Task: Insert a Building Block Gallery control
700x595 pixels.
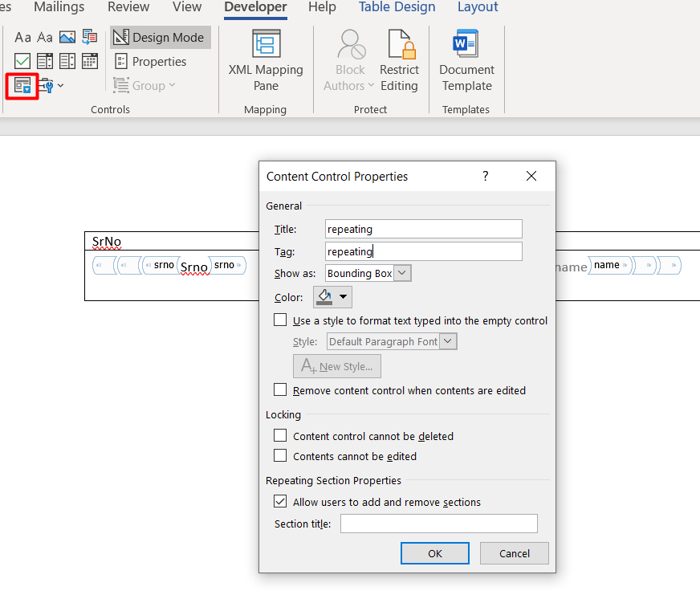Action: pos(90,38)
